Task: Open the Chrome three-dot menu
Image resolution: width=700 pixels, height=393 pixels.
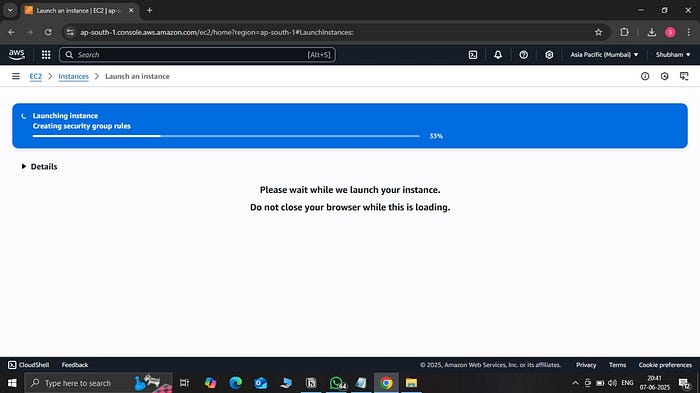Action: 688,32
